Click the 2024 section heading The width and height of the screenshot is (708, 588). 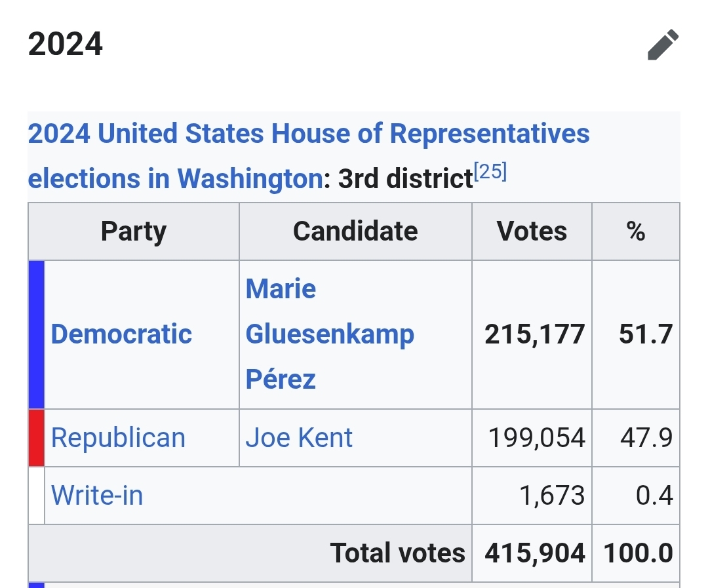[x=66, y=45]
